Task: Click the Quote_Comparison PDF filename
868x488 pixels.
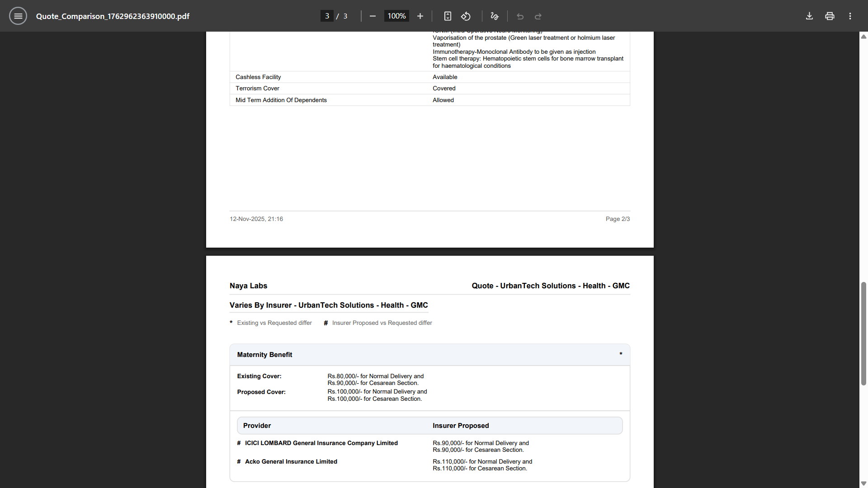Action: point(113,16)
